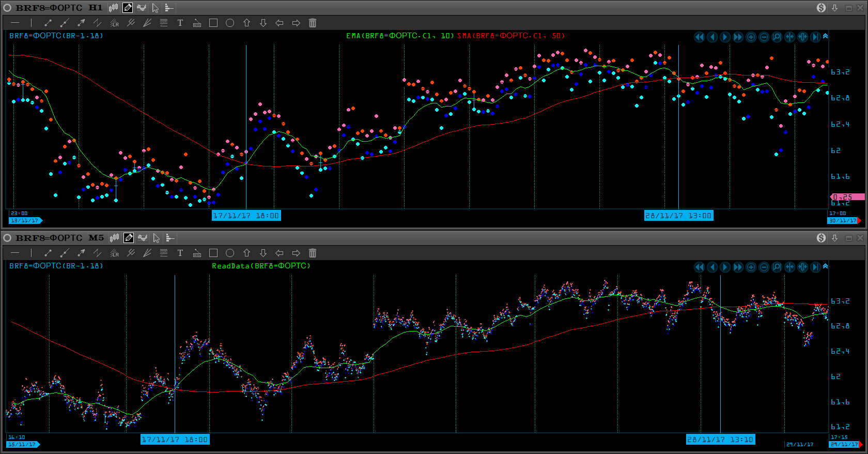Toggle the circle indicator beside BRF8 H1 title
Image resolution: width=868 pixels, height=454 pixels.
click(7, 8)
